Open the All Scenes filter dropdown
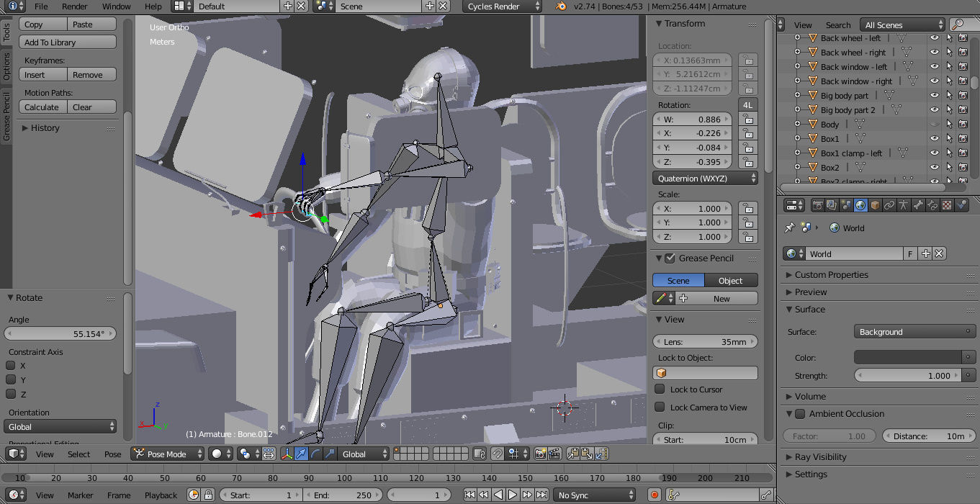980x504 pixels. coord(899,24)
